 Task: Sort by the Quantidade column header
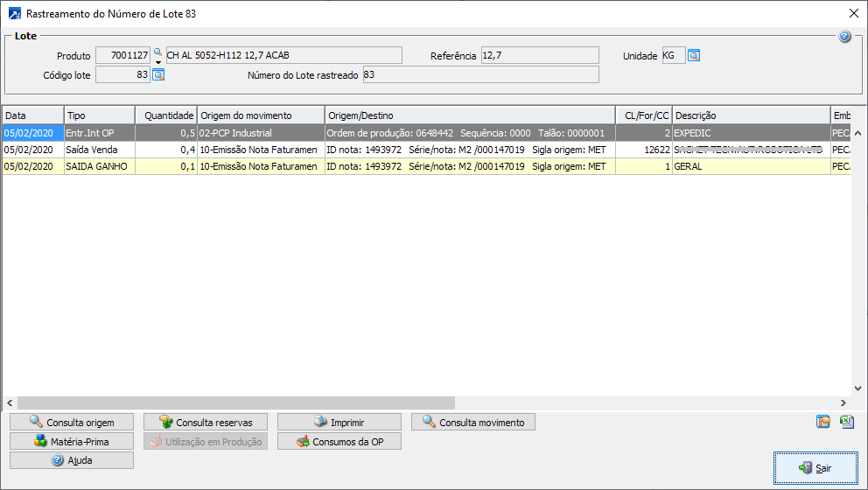coord(166,115)
